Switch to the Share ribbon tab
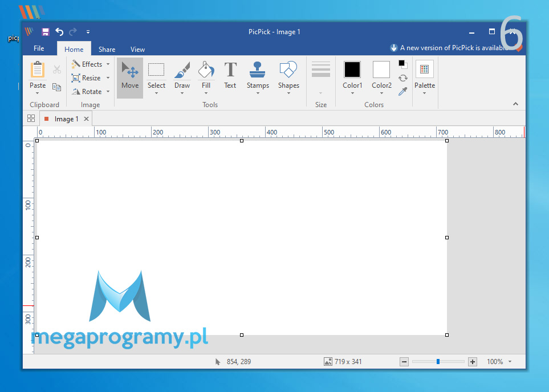Viewport: 549px width, 392px height. pyautogui.click(x=107, y=50)
